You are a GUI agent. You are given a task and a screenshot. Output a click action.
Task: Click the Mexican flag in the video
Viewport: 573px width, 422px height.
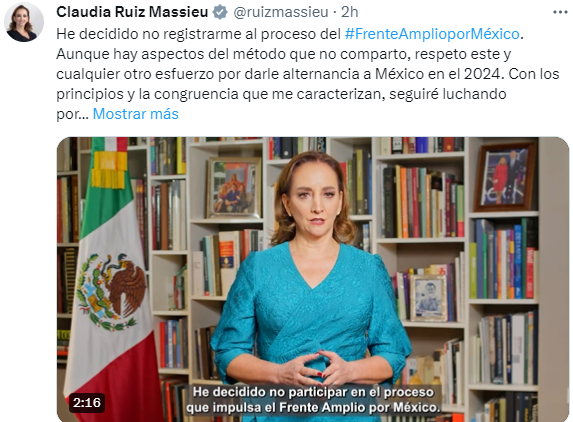click(x=111, y=280)
